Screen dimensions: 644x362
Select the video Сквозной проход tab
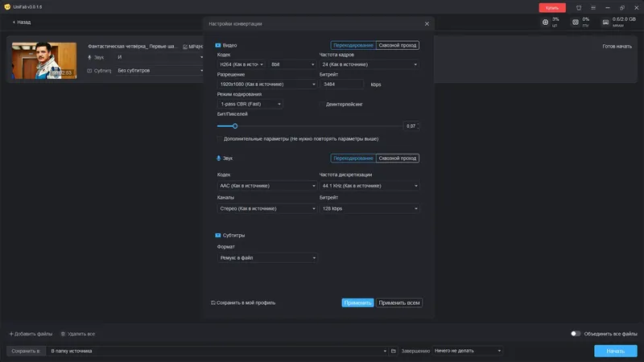click(x=398, y=45)
